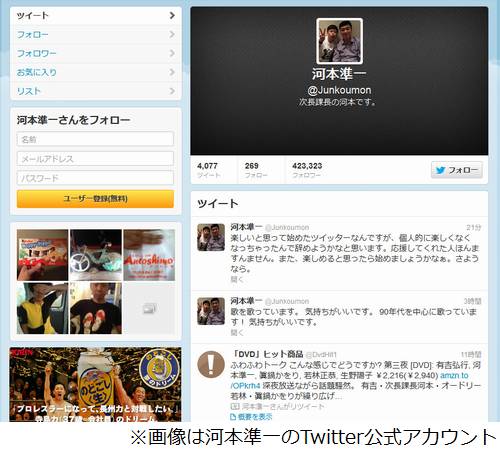Click chevron arrow beside フォロワー menu row
Viewport: 500px width, 451px height.
tap(172, 53)
